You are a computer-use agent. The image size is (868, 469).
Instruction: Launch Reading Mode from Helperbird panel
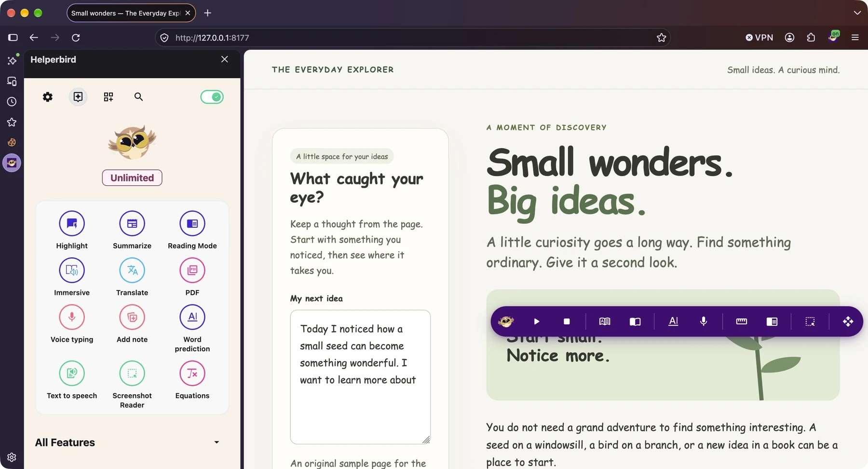[192, 223]
